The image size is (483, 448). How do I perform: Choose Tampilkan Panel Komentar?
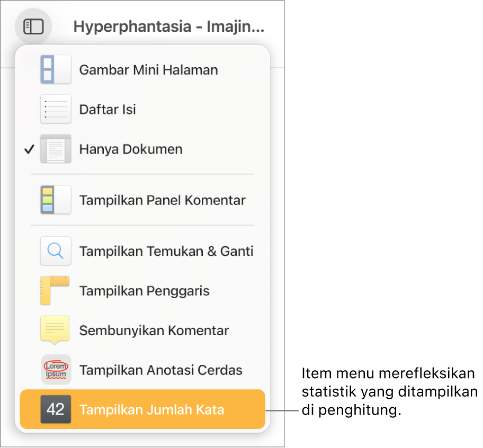point(142,200)
